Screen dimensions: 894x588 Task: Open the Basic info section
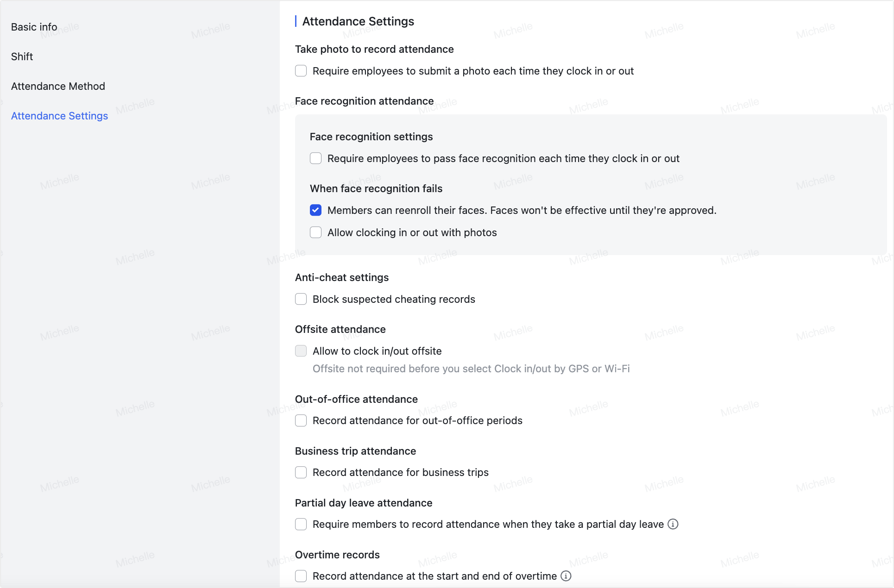(x=34, y=26)
